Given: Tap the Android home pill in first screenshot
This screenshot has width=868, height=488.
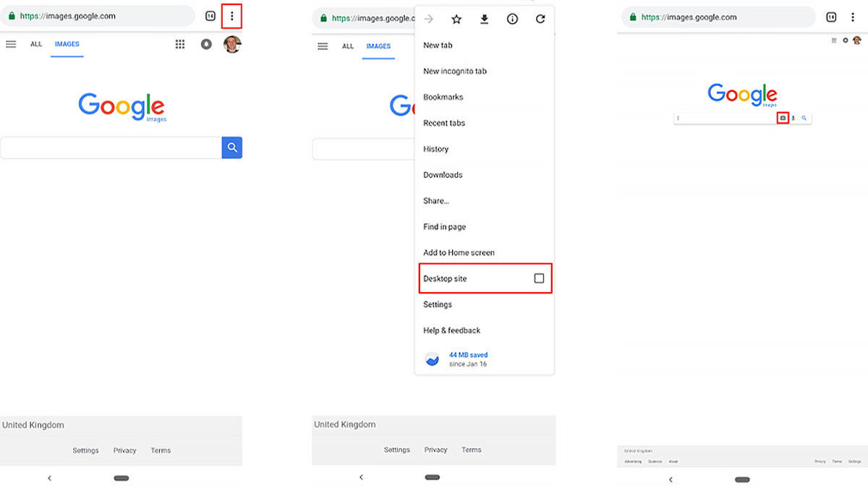Looking at the screenshot, I should [122, 478].
